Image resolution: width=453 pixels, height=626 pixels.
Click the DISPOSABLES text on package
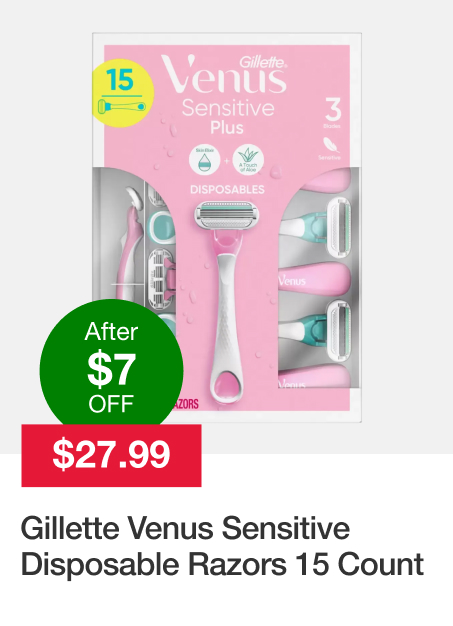[227, 189]
